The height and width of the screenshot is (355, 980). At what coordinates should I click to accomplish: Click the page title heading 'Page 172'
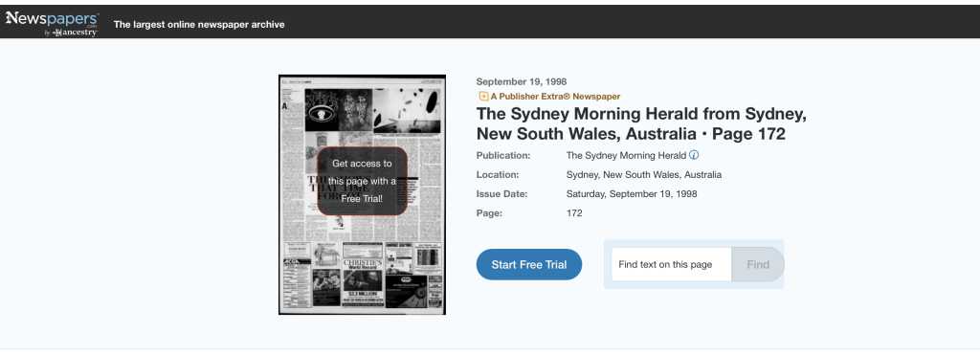coord(748,134)
